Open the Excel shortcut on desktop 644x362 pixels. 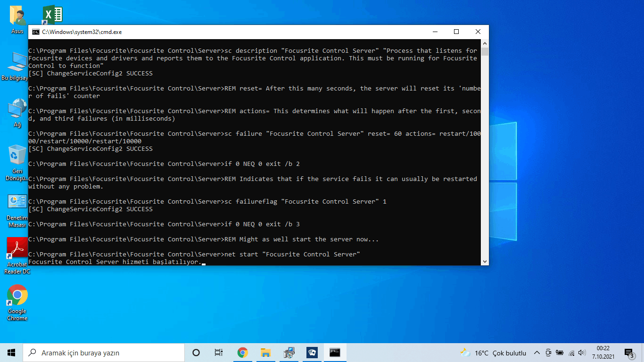52,15
